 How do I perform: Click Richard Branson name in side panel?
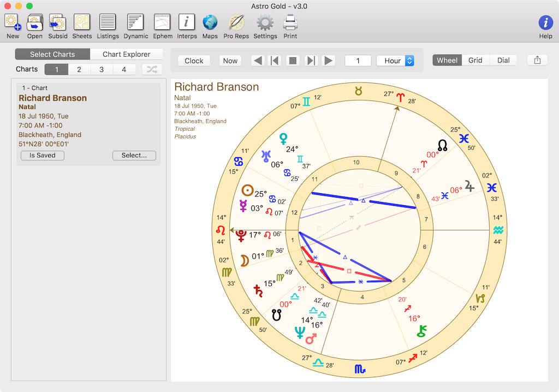pos(53,98)
